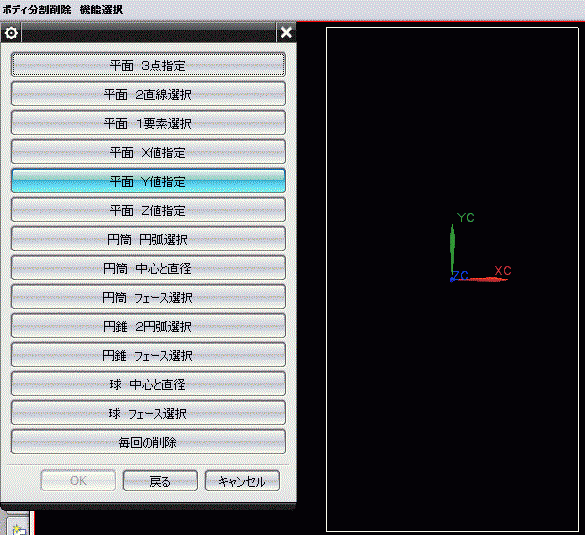The height and width of the screenshot is (535, 585).
Task: Select 平面 X値指定 option
Action: click(x=148, y=152)
